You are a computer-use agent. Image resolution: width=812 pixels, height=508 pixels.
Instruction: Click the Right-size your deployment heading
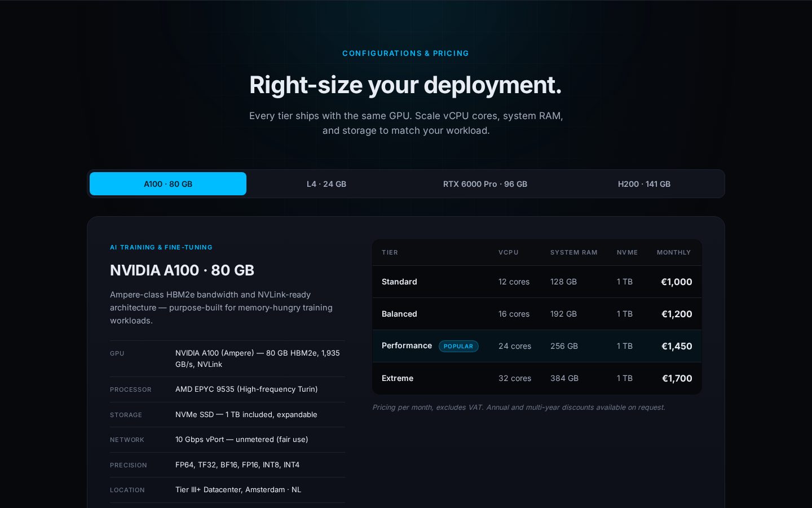point(405,85)
